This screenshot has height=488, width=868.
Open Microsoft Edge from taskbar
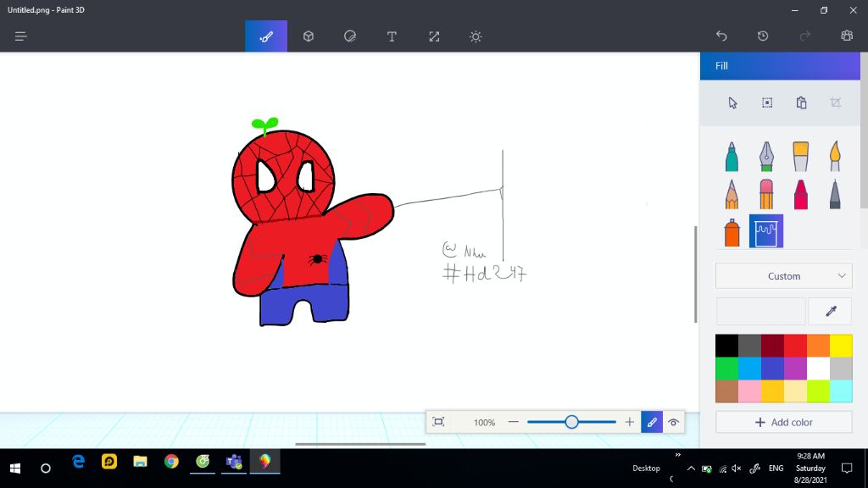click(x=79, y=462)
